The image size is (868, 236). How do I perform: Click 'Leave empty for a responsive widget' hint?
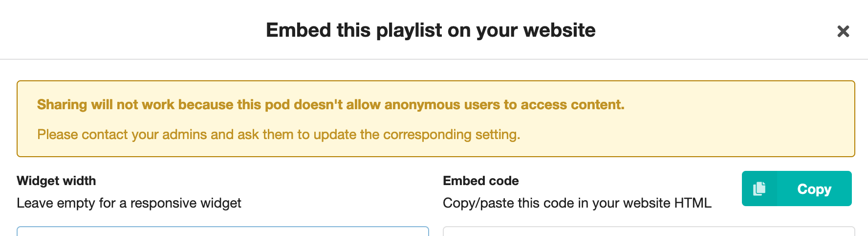click(129, 203)
